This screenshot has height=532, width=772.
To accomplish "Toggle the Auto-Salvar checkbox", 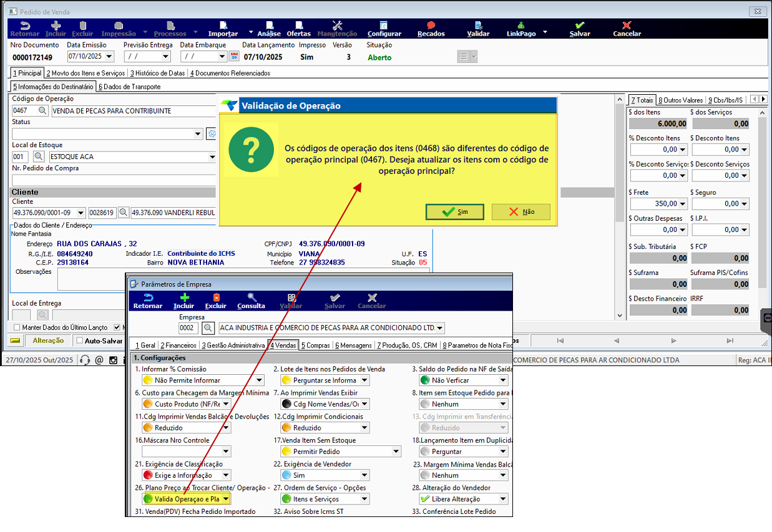I will (79, 341).
